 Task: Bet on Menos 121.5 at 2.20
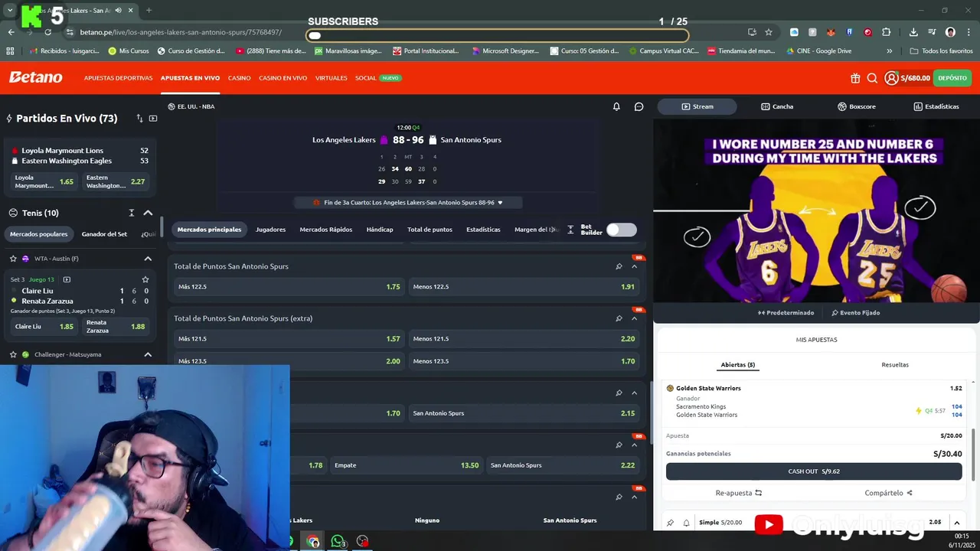click(x=524, y=339)
